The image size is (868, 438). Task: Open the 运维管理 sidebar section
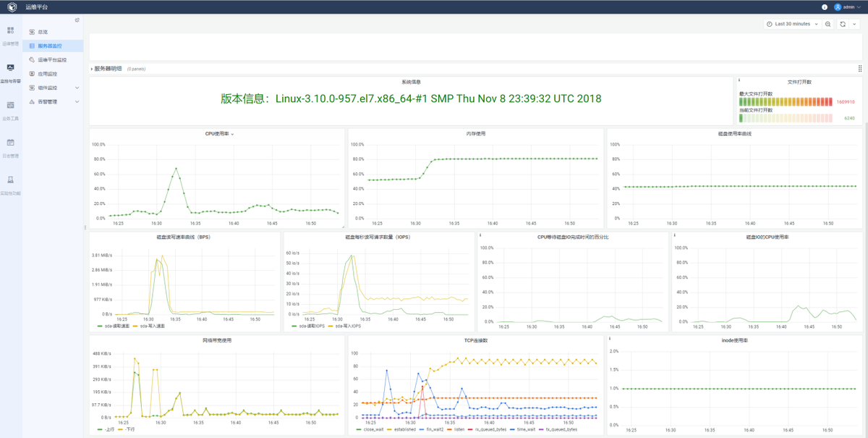(11, 35)
